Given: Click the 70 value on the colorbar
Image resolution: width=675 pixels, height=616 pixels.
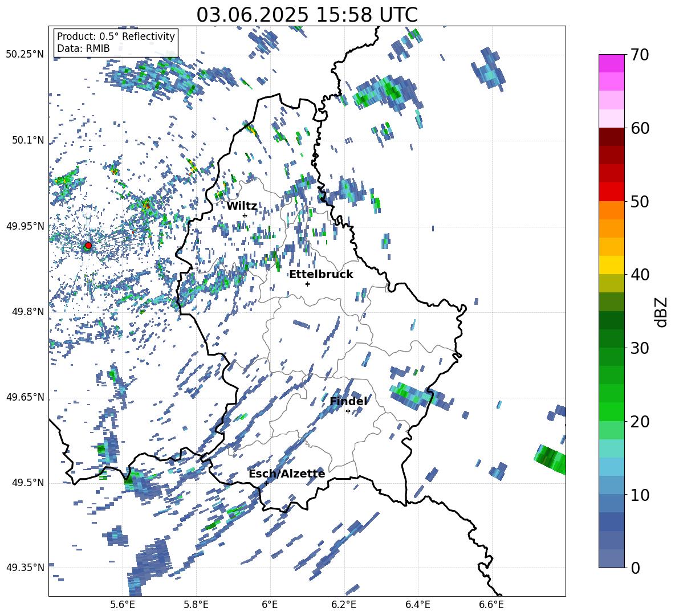Looking at the screenshot, I should pos(640,55).
